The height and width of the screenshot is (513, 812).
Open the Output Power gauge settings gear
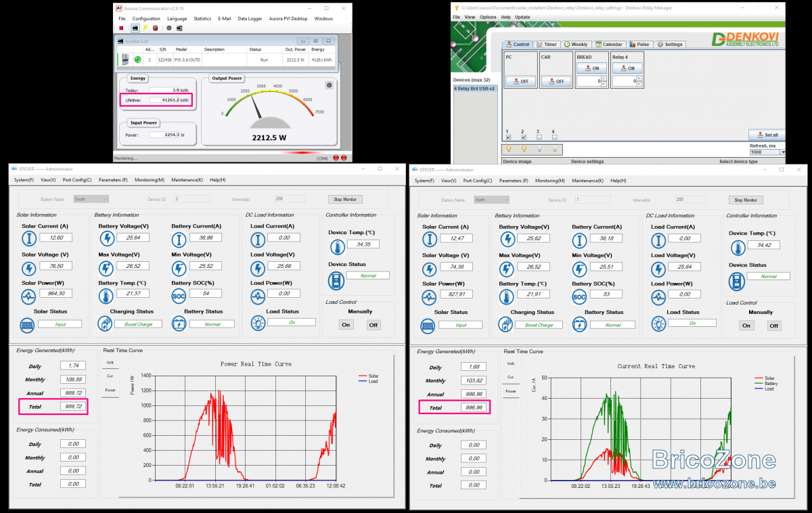[x=329, y=85]
